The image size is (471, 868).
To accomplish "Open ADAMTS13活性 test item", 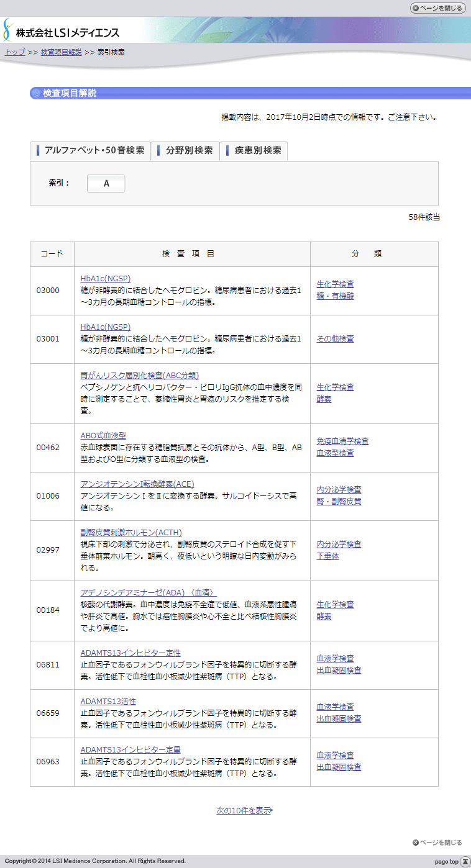I will point(108,701).
